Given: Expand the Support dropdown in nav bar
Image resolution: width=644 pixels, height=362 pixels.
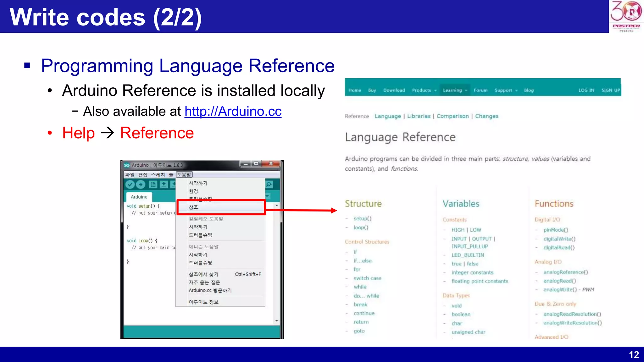Looking at the screenshot, I should (506, 90).
